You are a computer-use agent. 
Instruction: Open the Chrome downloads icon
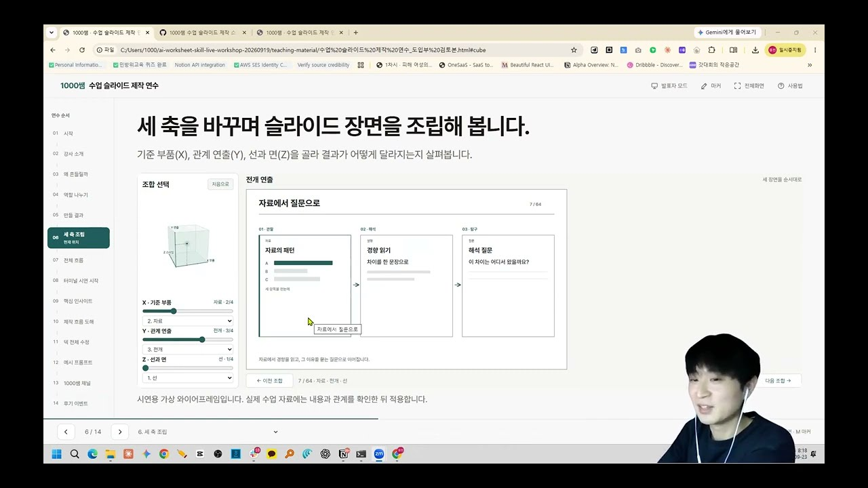755,50
